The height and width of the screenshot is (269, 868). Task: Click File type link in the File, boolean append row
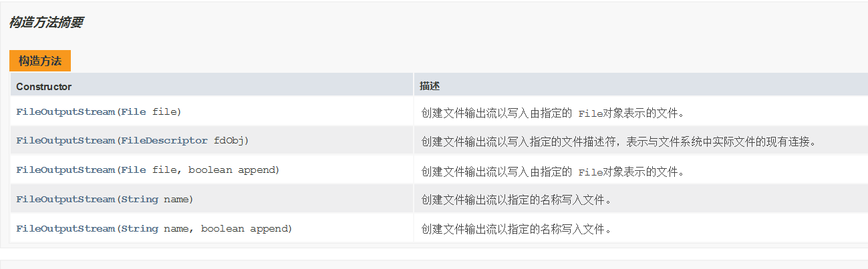[x=134, y=170]
